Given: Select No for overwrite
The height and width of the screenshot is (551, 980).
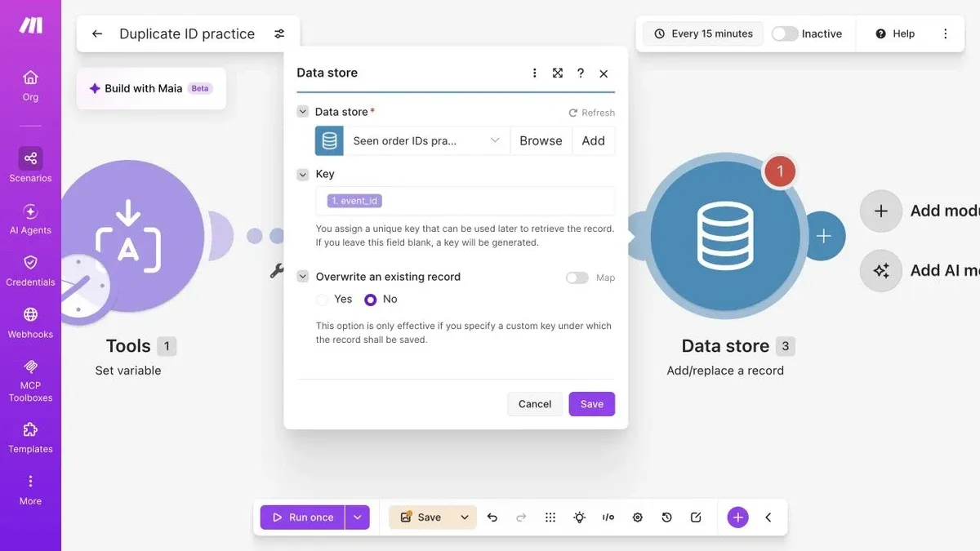Looking at the screenshot, I should coord(371,300).
